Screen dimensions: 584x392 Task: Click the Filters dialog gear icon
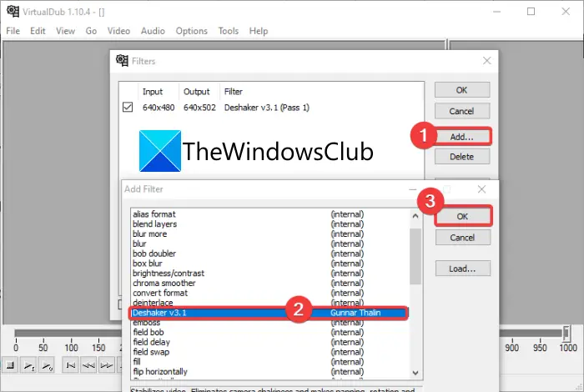[x=122, y=60]
